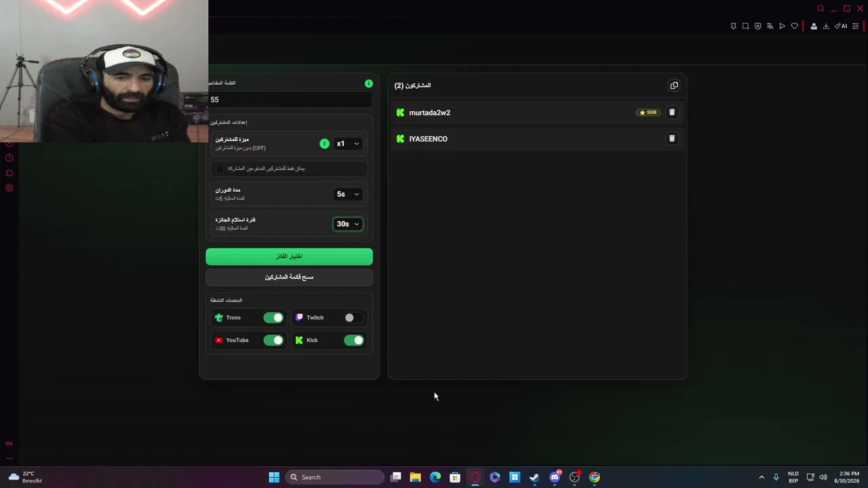Viewport: 868px width, 488px height.
Task: Open the profile account icon
Action: pos(814,26)
